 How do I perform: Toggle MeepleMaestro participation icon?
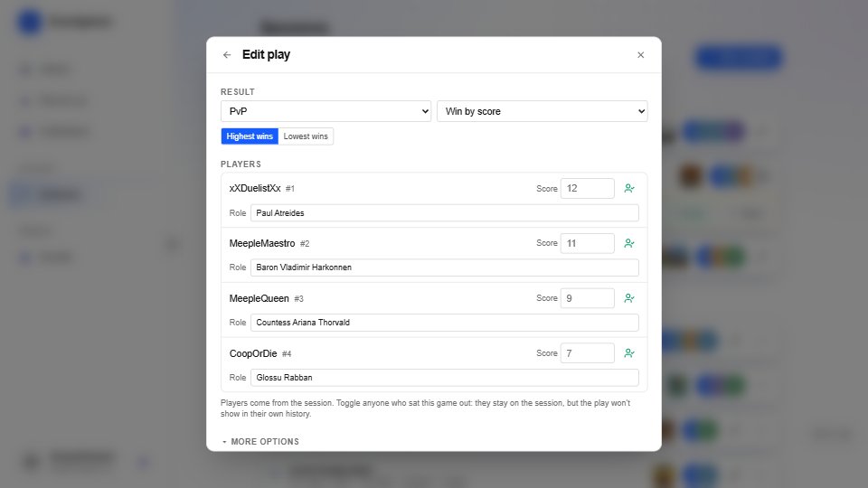tap(629, 243)
